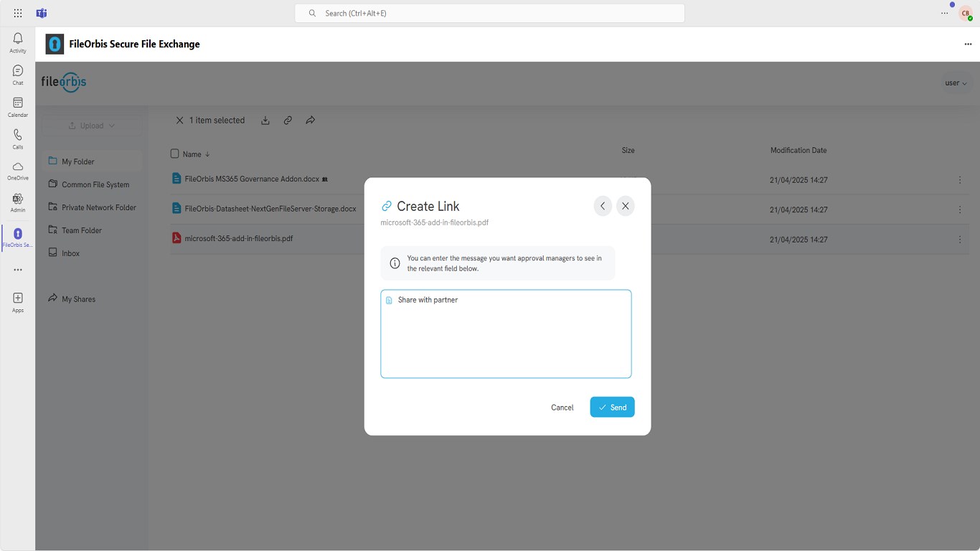Select FileOrbis-Datasheet-NextGenFileServer-Storage.docx

[270, 209]
